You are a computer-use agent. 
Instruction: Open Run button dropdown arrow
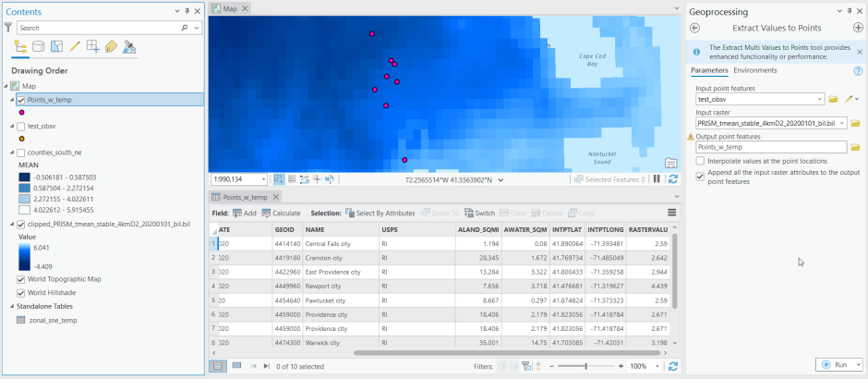pyautogui.click(x=858, y=364)
